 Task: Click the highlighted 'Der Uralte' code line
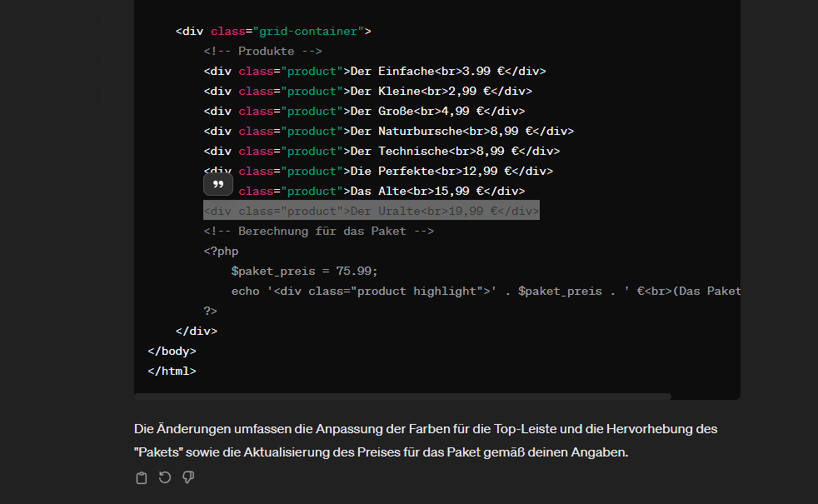point(372,211)
